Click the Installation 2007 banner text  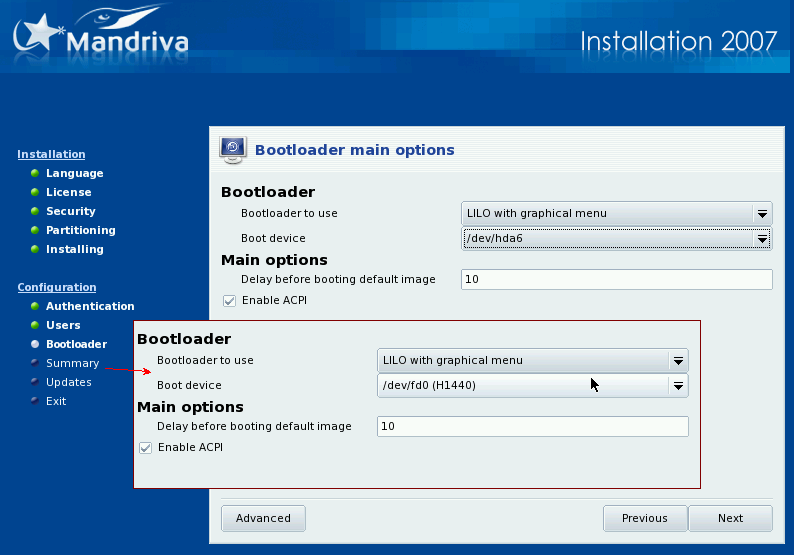click(679, 42)
